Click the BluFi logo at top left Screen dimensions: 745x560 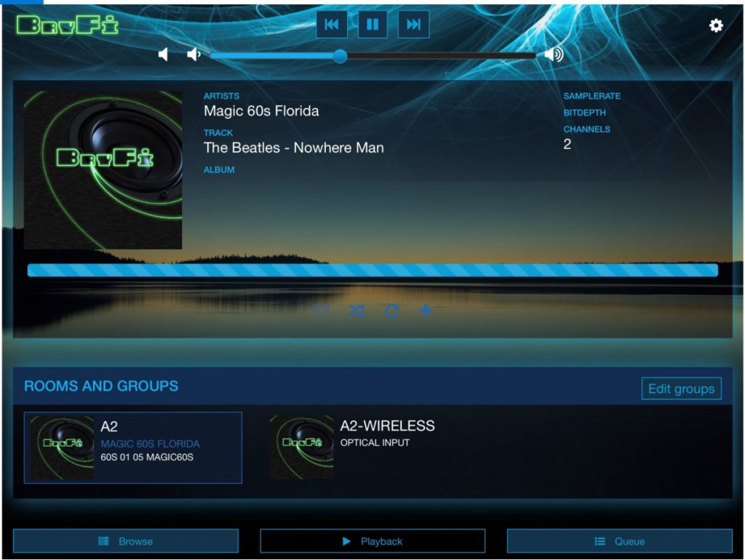point(66,25)
